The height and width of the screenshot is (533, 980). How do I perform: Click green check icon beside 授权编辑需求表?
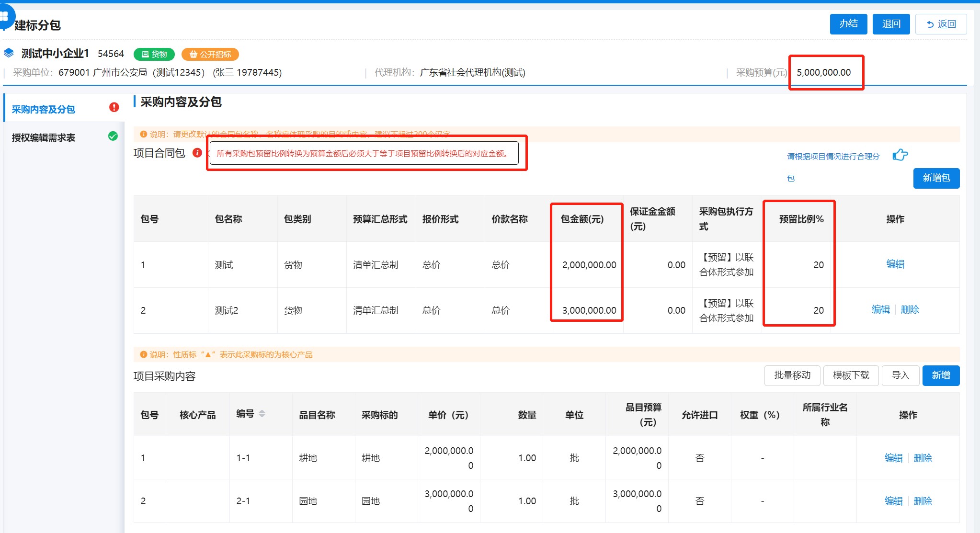113,136
